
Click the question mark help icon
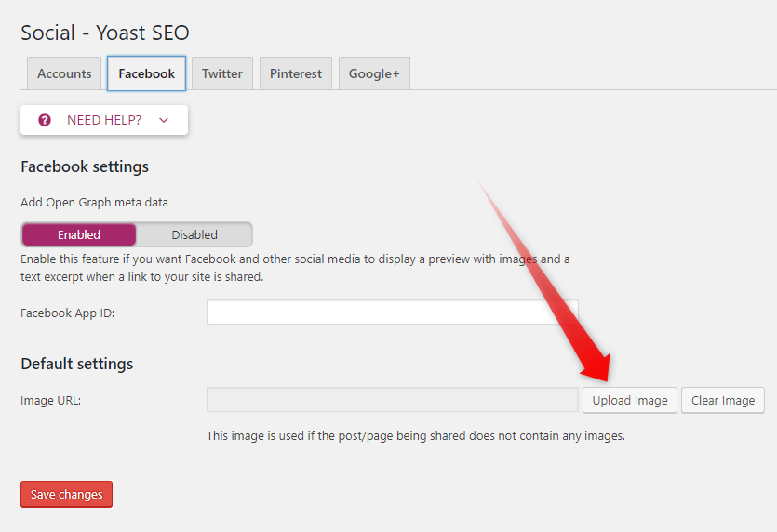coord(45,120)
